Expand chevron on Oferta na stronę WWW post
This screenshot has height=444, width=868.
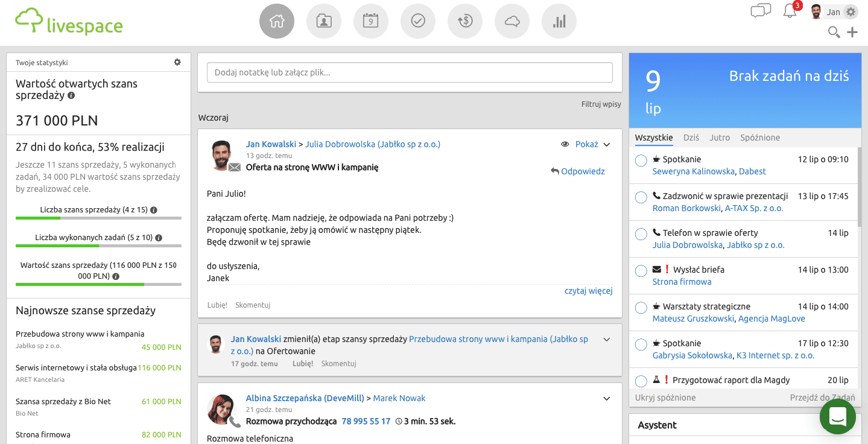607,144
